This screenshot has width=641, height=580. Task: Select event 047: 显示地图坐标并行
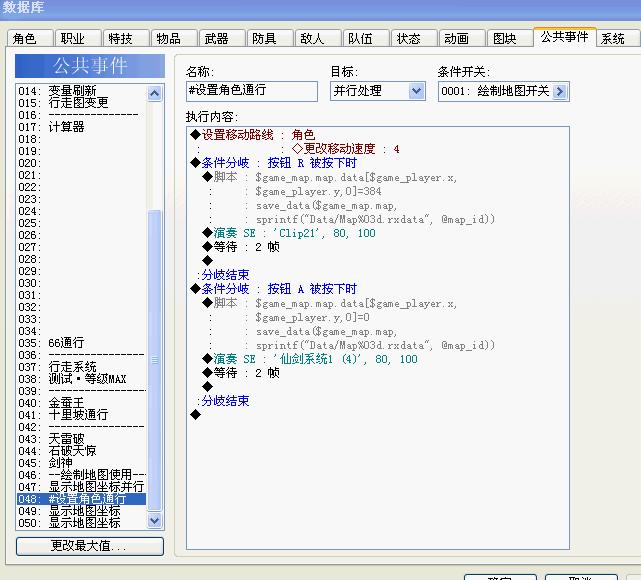[81, 486]
